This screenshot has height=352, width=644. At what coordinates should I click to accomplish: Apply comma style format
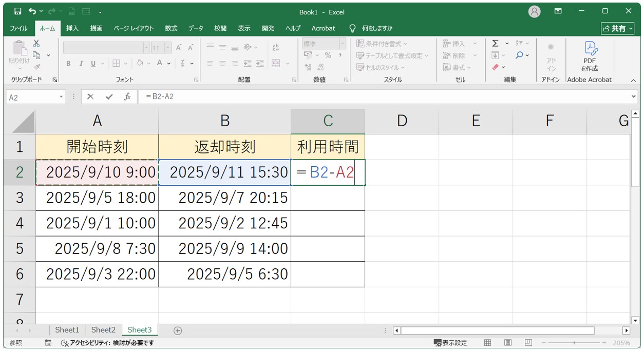point(340,55)
